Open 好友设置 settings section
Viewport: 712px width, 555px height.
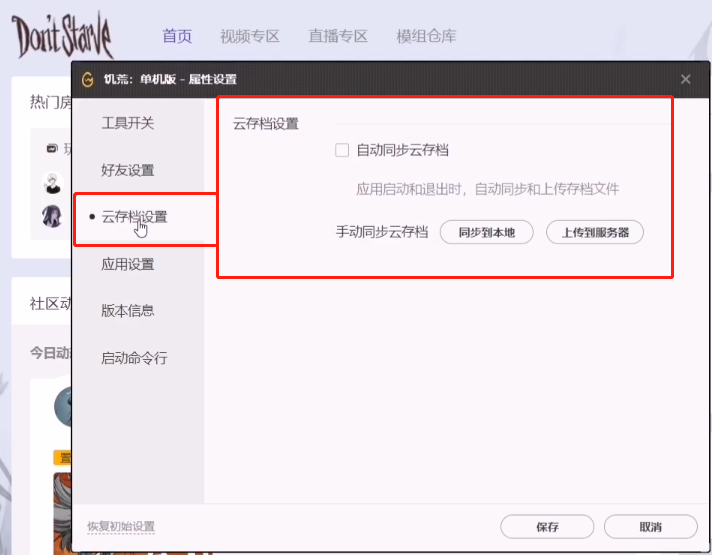pyautogui.click(x=128, y=170)
